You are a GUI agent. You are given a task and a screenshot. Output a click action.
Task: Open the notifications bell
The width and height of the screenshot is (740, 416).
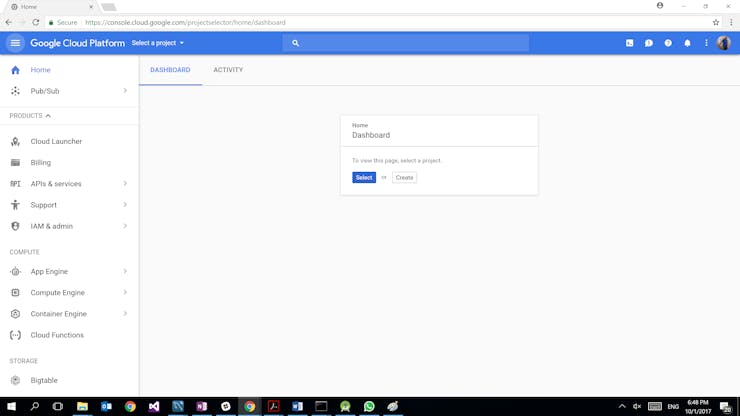point(687,43)
